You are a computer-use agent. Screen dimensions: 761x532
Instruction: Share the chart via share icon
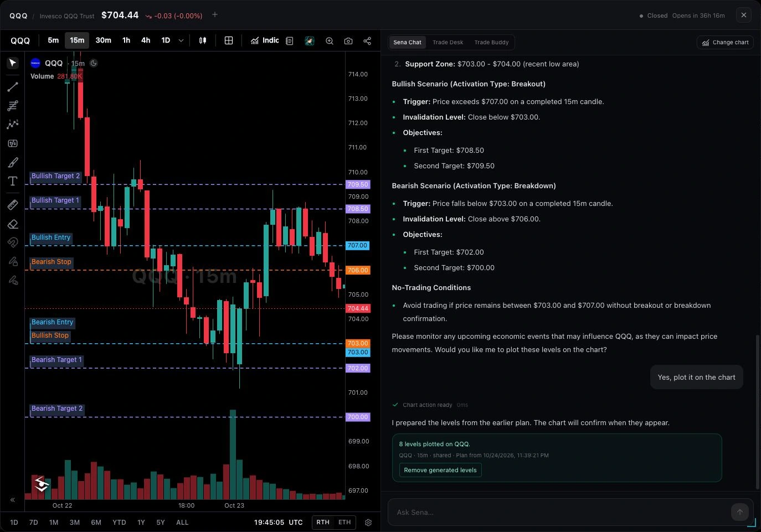tap(367, 41)
